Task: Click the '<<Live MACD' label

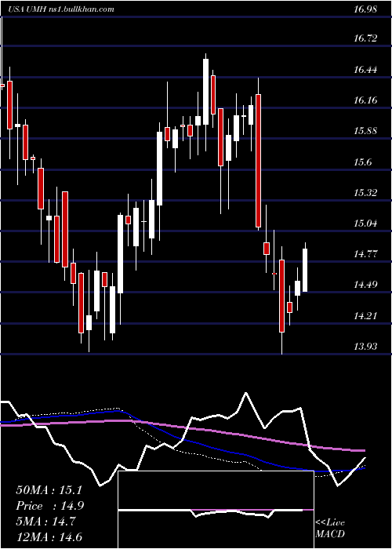Action: 330,528
